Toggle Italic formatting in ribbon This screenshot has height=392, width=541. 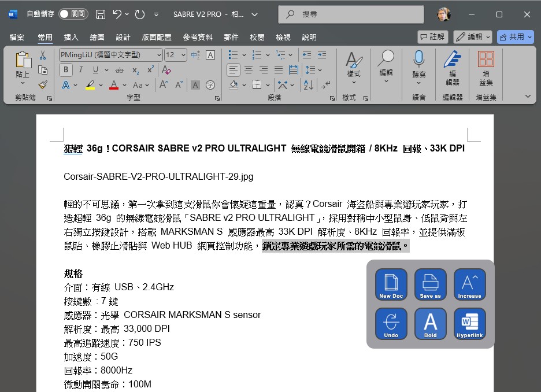coord(81,70)
